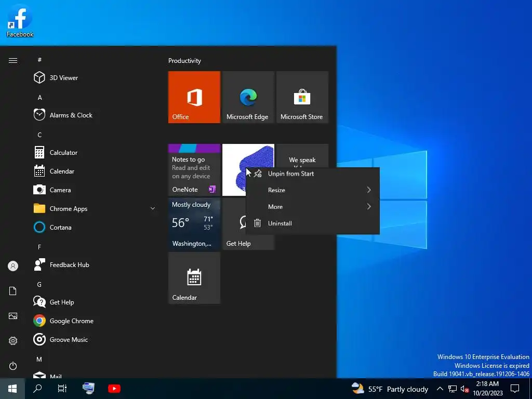Launch Google Chrome from the list
The height and width of the screenshot is (399, 532).
point(71,321)
